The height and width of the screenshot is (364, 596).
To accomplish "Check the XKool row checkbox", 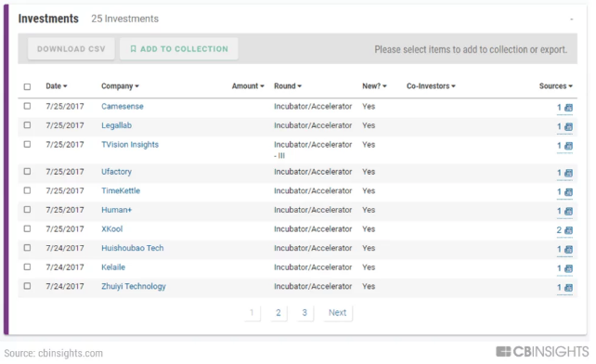I will [27, 229].
